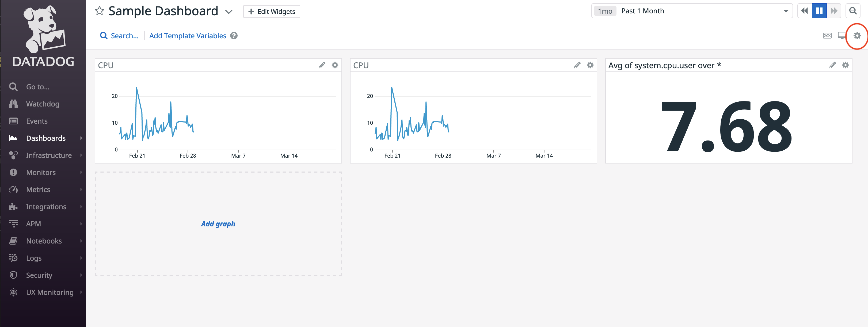The image size is (868, 327).
Task: Open Monitors in the sidebar
Action: [41, 173]
